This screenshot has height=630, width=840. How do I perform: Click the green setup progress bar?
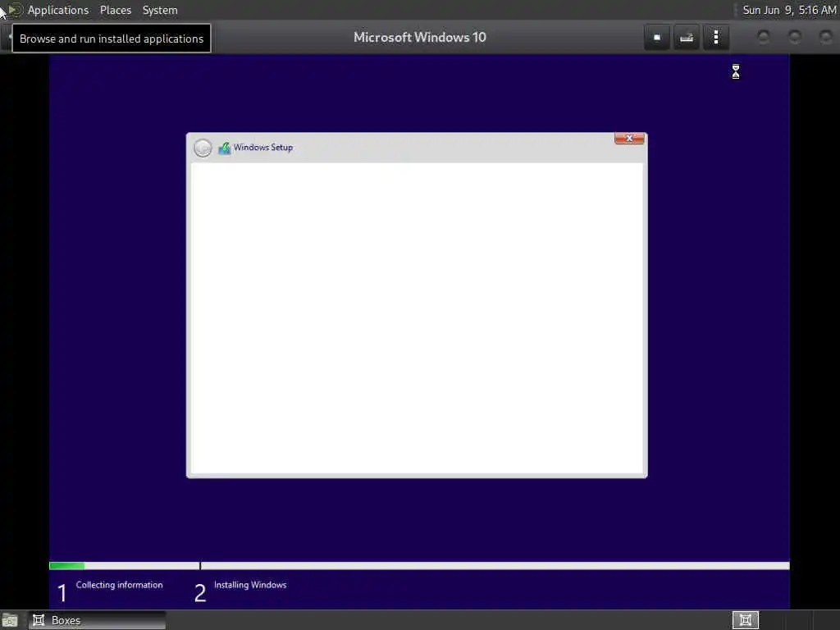(x=67, y=566)
